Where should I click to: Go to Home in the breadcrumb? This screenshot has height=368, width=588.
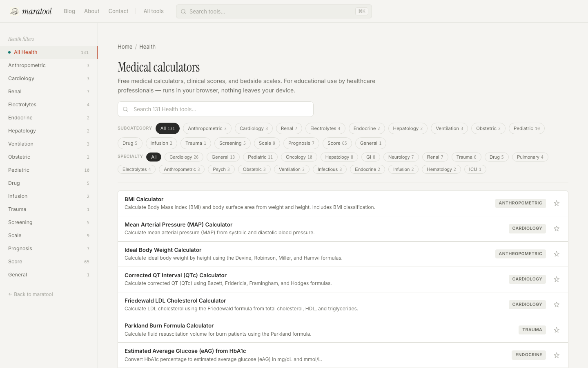click(125, 47)
